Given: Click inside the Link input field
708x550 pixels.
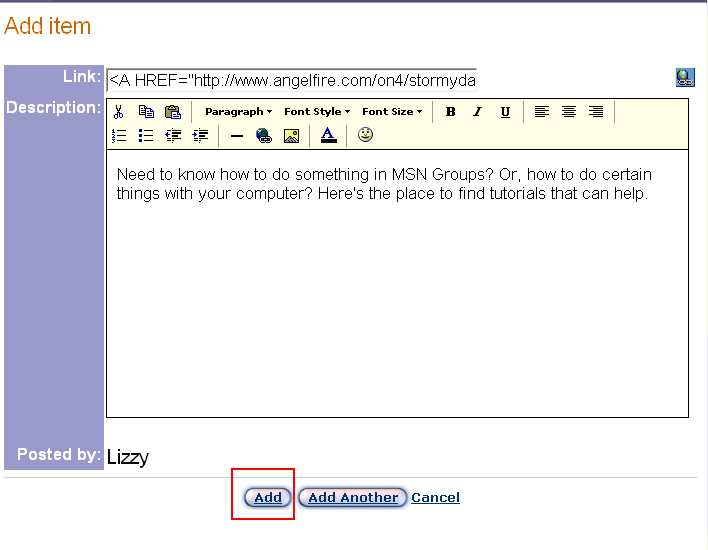Looking at the screenshot, I should click(x=292, y=80).
